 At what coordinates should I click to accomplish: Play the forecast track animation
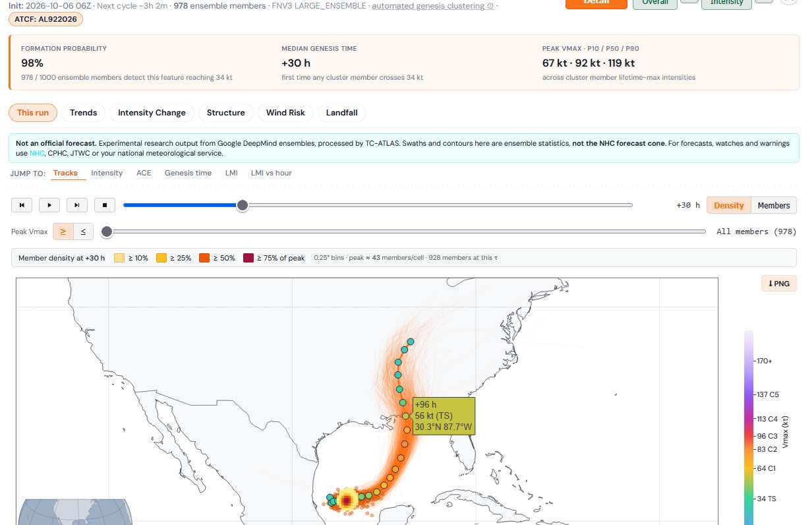point(49,205)
